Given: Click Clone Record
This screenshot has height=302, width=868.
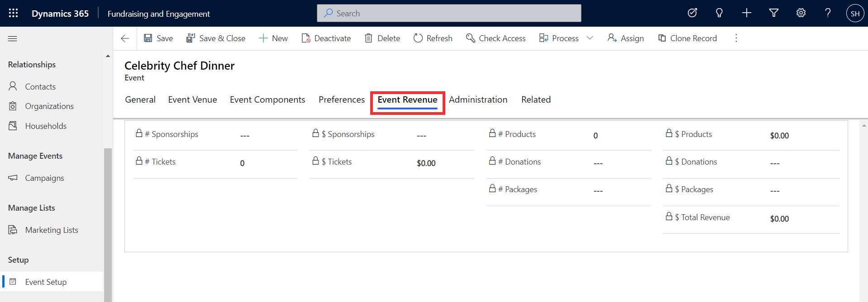Looking at the screenshot, I should click(x=687, y=38).
